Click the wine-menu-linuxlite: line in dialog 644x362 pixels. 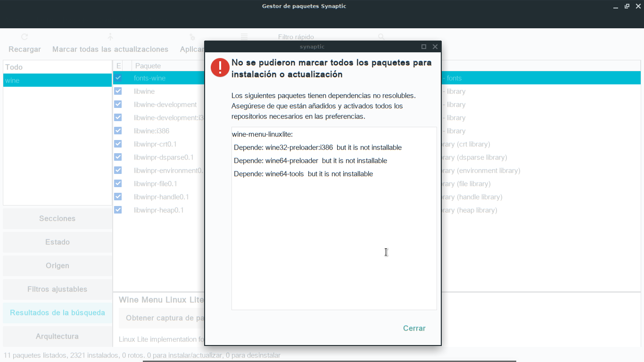pos(263,134)
